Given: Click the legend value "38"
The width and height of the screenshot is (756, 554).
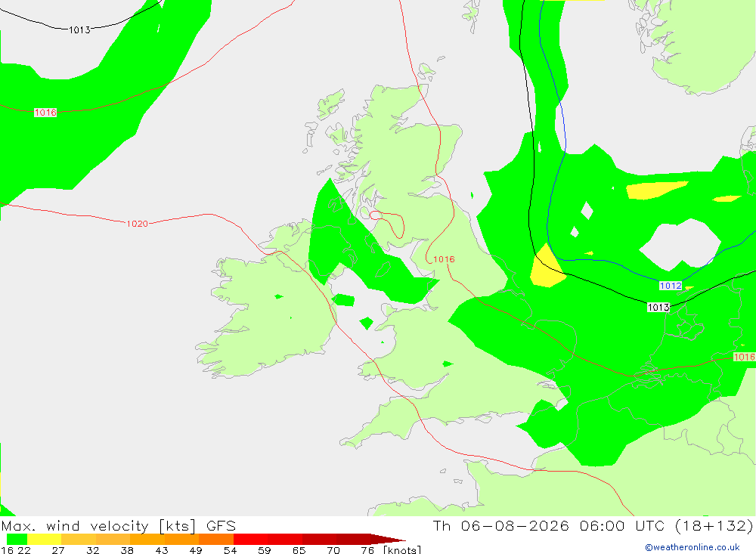Looking at the screenshot, I should (127, 550).
